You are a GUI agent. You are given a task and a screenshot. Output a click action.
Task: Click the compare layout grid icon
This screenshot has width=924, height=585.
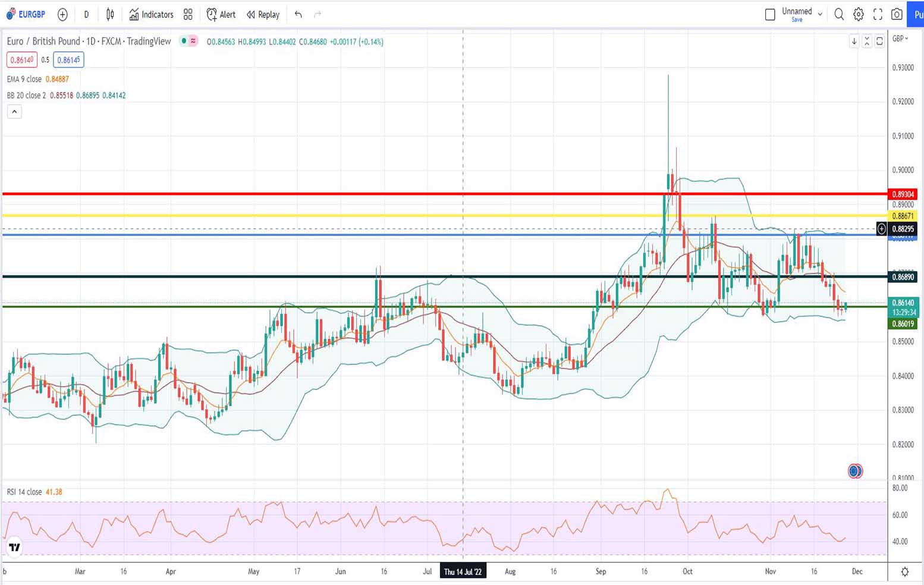pos(188,14)
